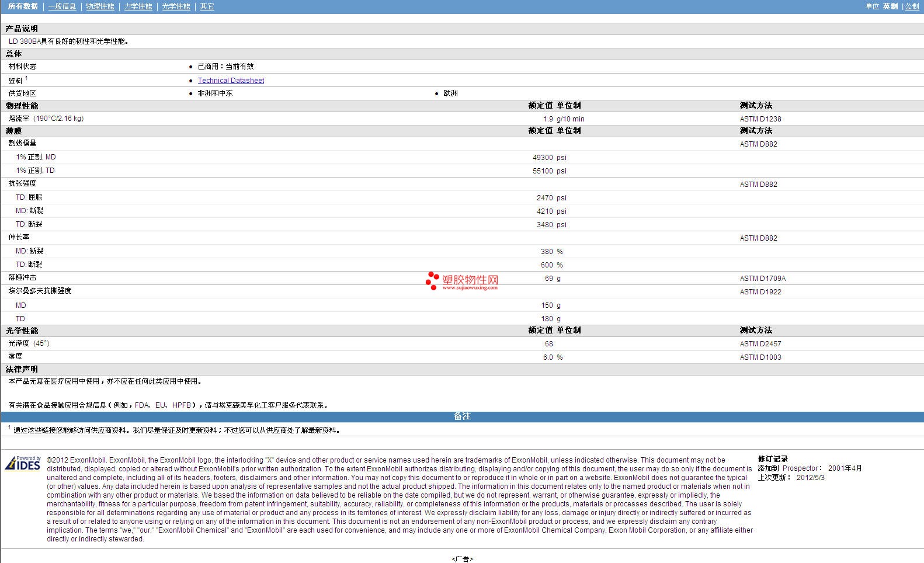Click the IDES logo icon
The height and width of the screenshot is (563, 924).
pos(23,464)
